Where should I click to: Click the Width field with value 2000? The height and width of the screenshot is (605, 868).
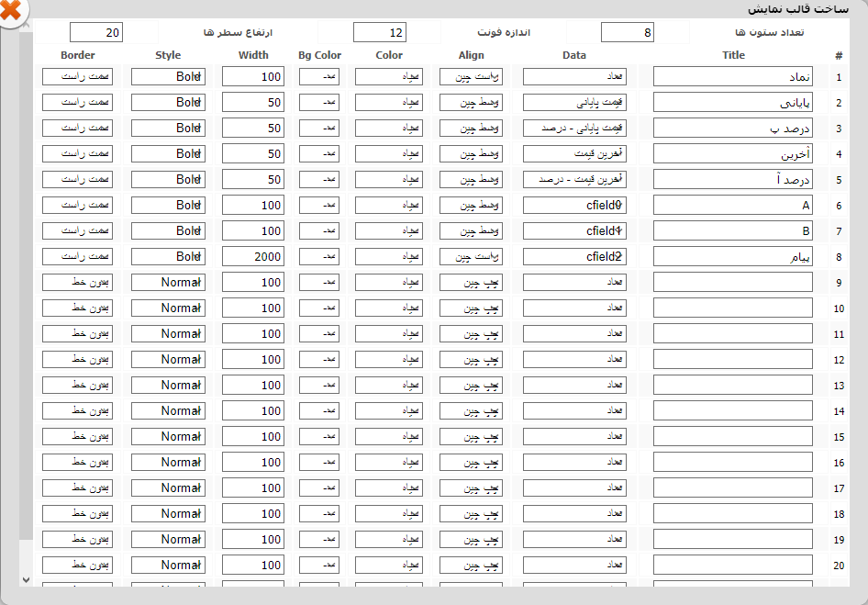[253, 257]
